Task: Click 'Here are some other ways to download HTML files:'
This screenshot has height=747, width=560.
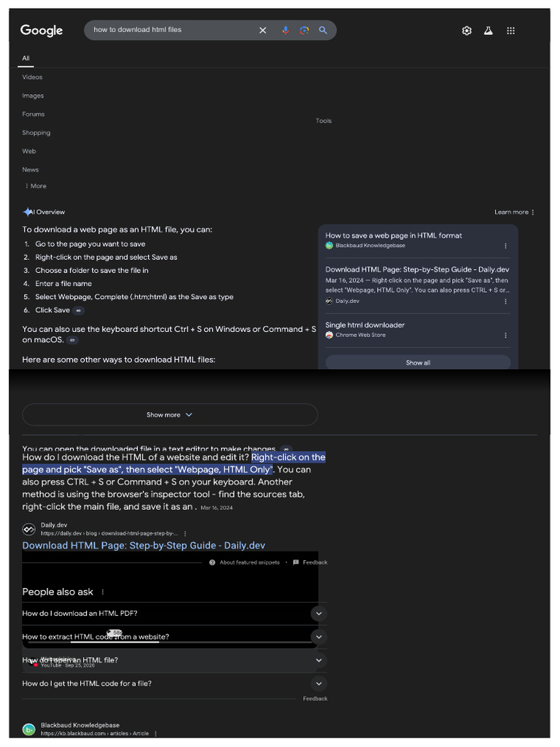Action: click(x=119, y=360)
